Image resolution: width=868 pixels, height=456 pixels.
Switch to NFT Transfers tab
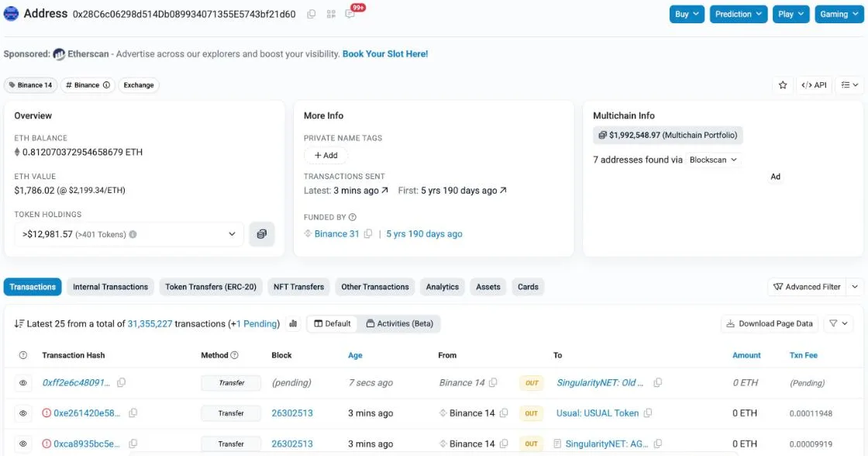298,286
